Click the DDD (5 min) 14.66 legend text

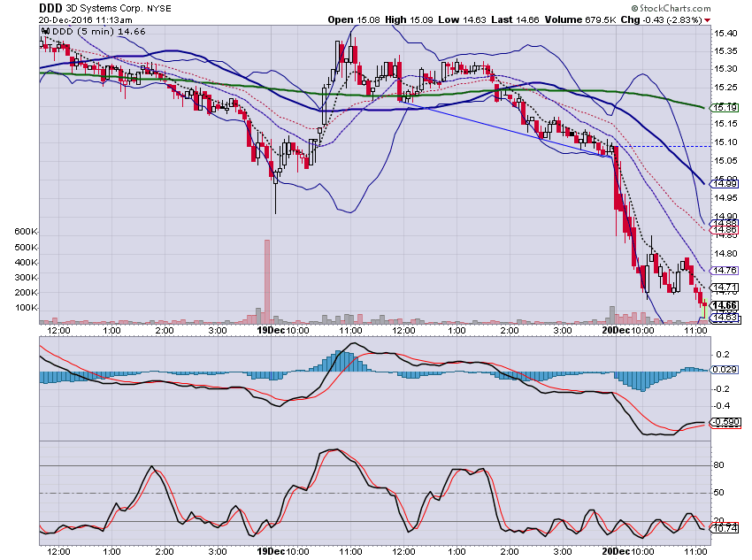(99, 32)
